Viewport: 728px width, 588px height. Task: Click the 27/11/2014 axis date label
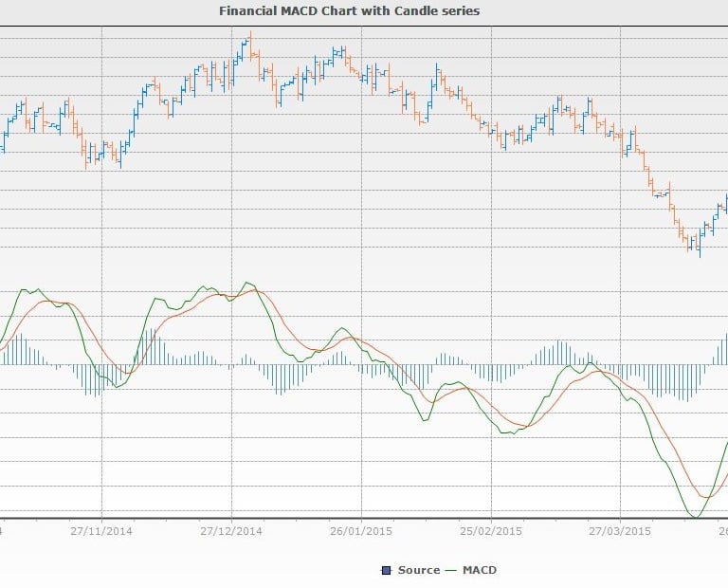pos(101,531)
